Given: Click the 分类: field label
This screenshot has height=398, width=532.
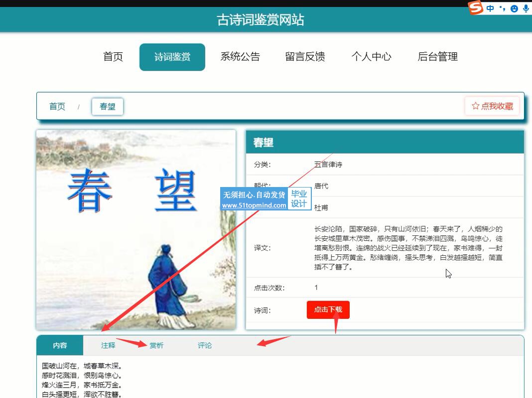Looking at the screenshot, I should pyautogui.click(x=263, y=165).
